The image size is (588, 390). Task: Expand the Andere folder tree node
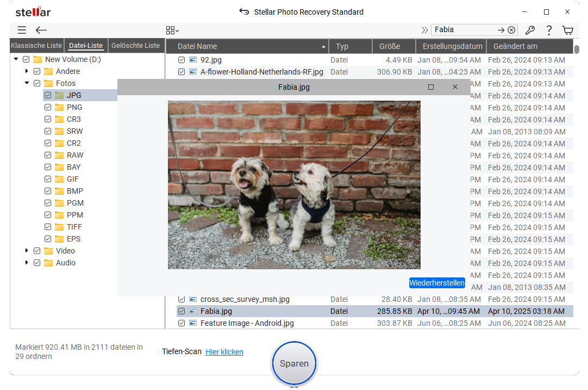[x=27, y=71]
